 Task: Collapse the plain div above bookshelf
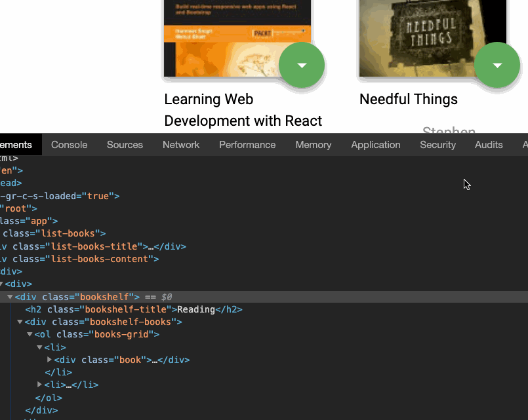(2, 284)
